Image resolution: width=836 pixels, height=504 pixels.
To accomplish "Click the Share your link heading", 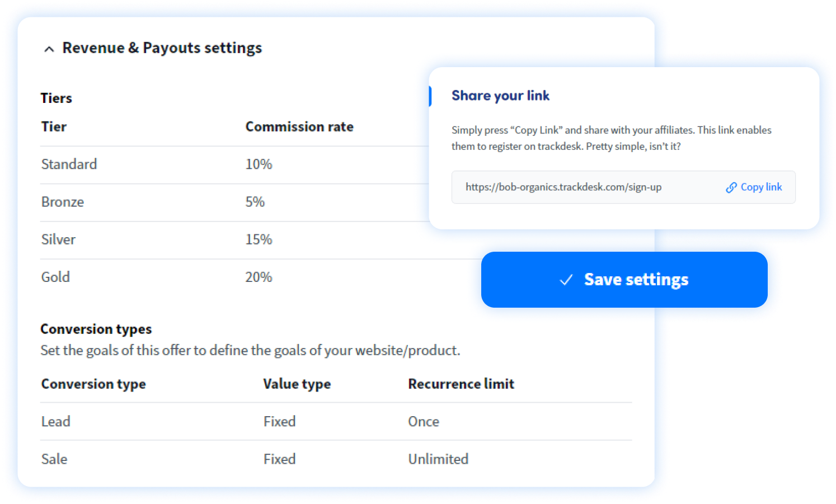I will point(500,96).
